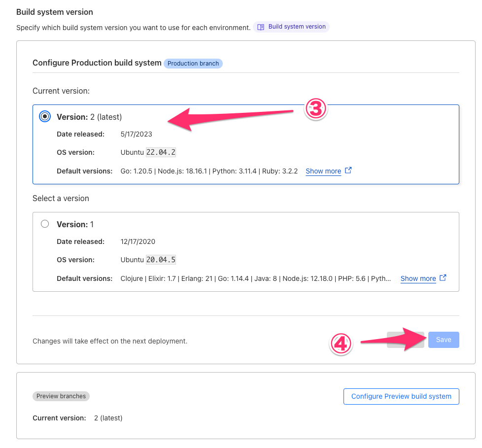Click the Configure Production build system heading
Screen dimensions: 482x448
click(x=97, y=63)
